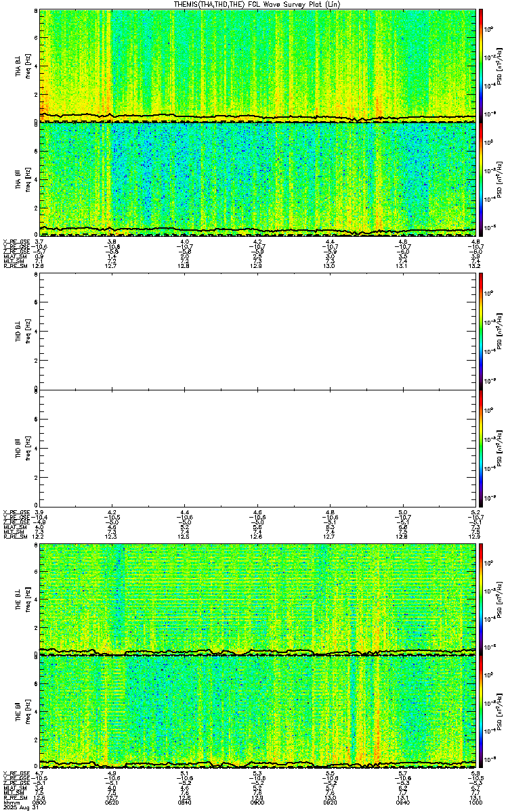Click inside the THA B-parallel spectrogram panel
508x812 pixels.
click(258, 179)
